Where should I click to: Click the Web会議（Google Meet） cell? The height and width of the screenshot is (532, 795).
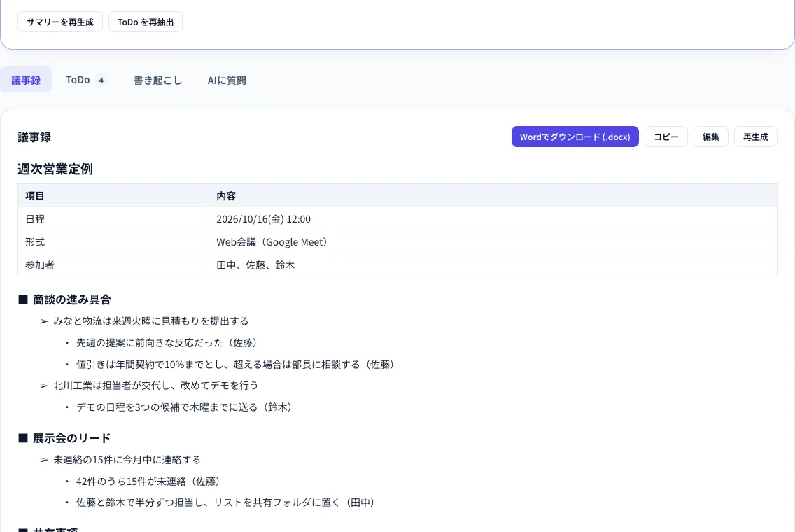(x=493, y=242)
